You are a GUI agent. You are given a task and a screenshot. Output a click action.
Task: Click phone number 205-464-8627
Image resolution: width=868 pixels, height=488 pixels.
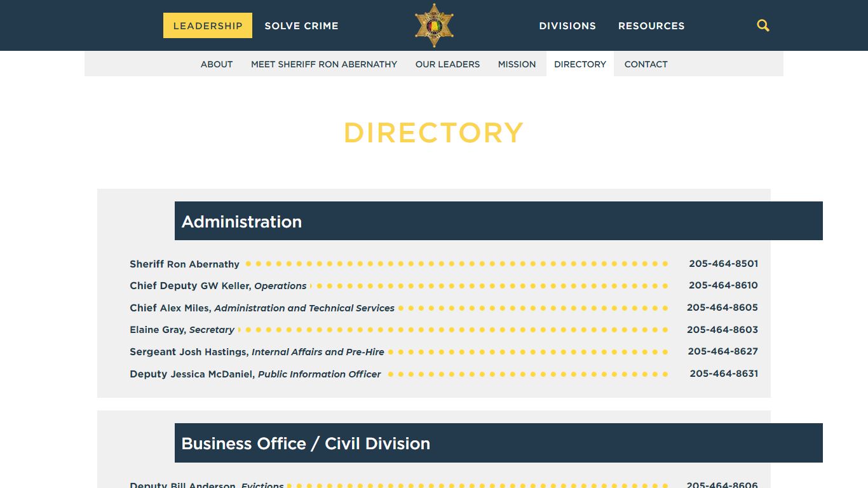[x=722, y=351]
